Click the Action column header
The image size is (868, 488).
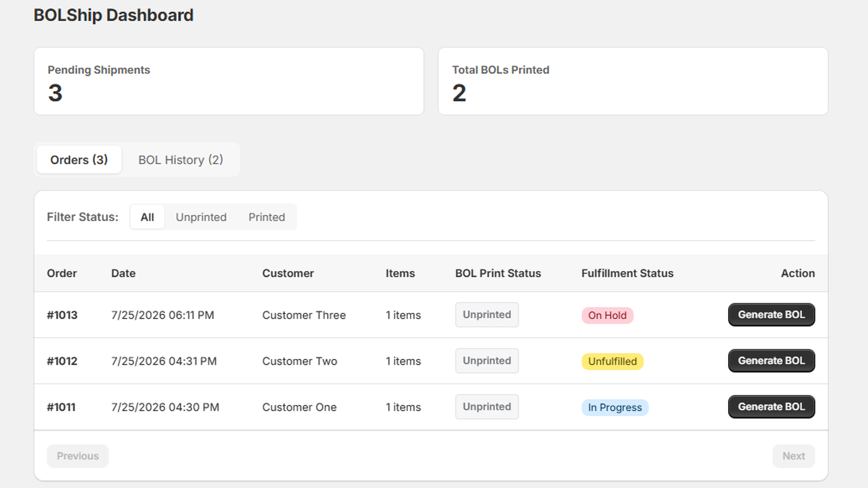click(798, 273)
